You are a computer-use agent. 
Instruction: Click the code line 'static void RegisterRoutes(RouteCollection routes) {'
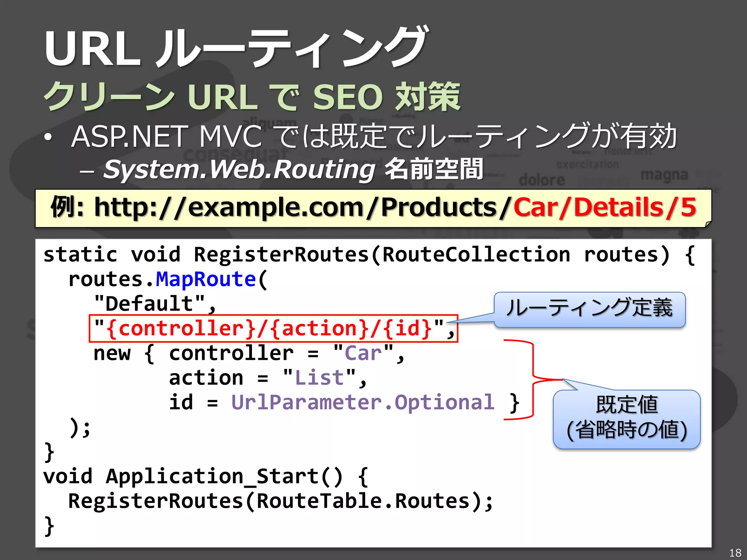[369, 254]
